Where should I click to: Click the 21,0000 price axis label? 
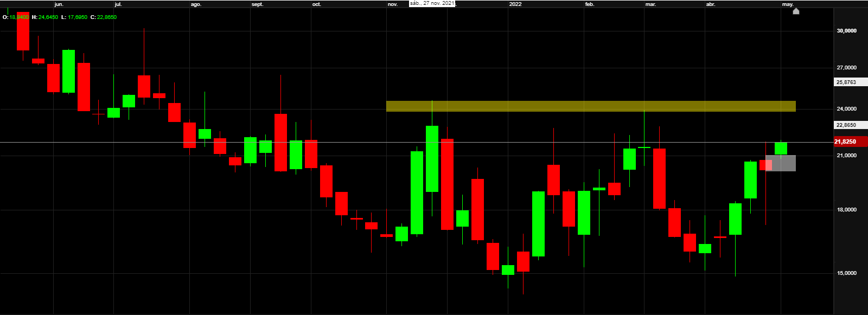point(847,156)
